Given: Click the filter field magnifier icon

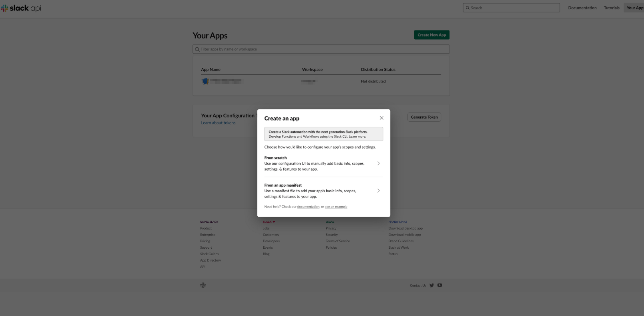Looking at the screenshot, I should (x=197, y=49).
